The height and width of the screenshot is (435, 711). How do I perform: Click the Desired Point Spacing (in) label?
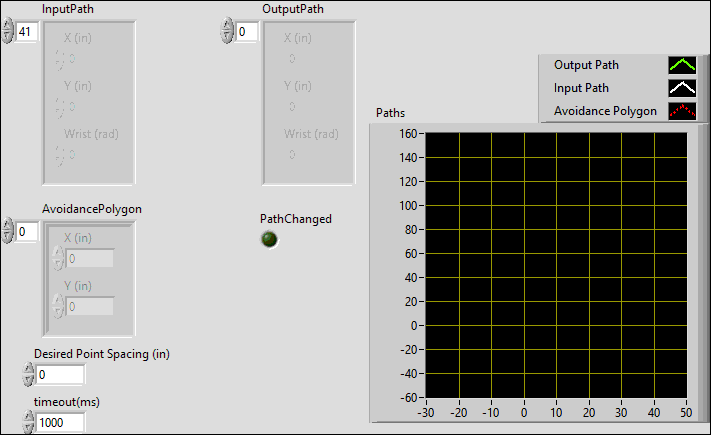tap(102, 354)
